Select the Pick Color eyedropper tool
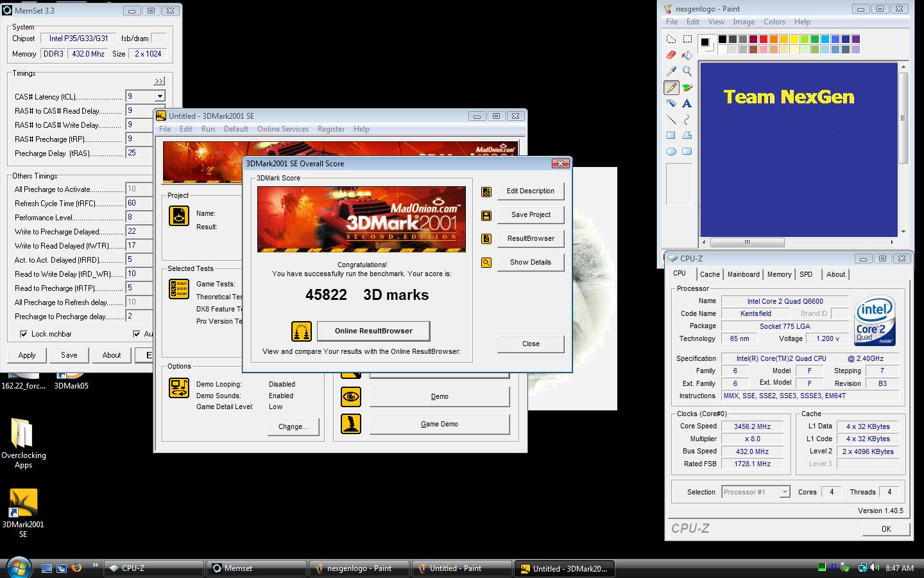Image resolution: width=924 pixels, height=578 pixels. [671, 71]
